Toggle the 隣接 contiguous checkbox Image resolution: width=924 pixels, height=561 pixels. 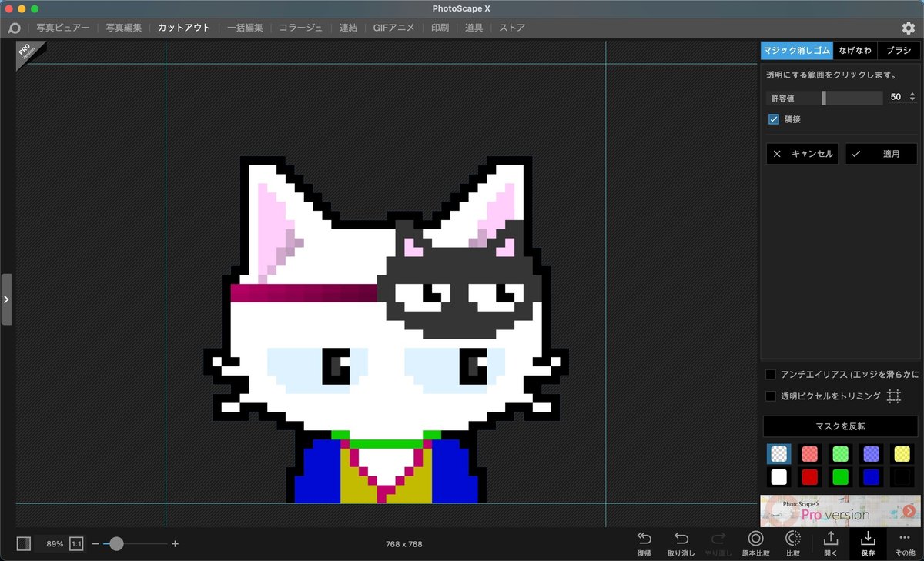[x=774, y=119]
